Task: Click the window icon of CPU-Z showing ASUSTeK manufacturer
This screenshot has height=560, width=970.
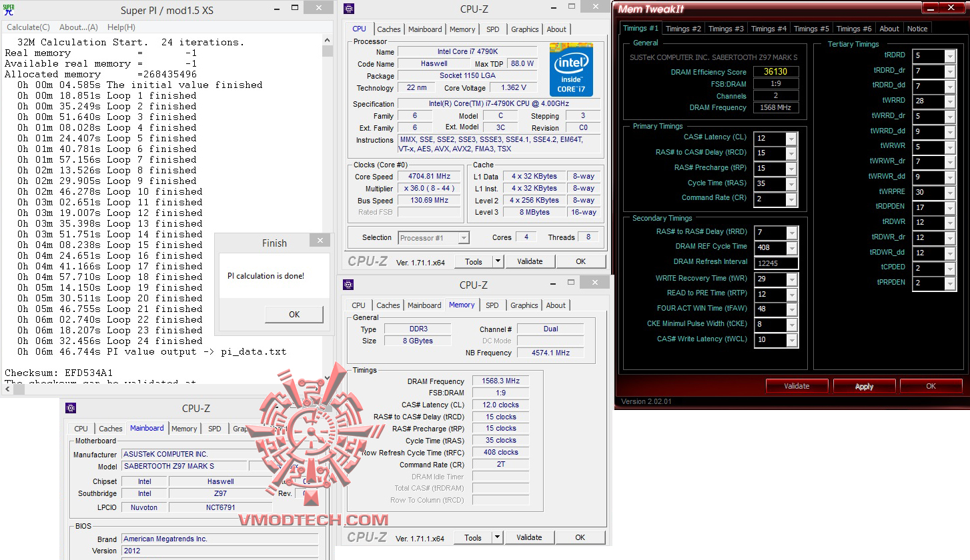Action: [x=71, y=408]
